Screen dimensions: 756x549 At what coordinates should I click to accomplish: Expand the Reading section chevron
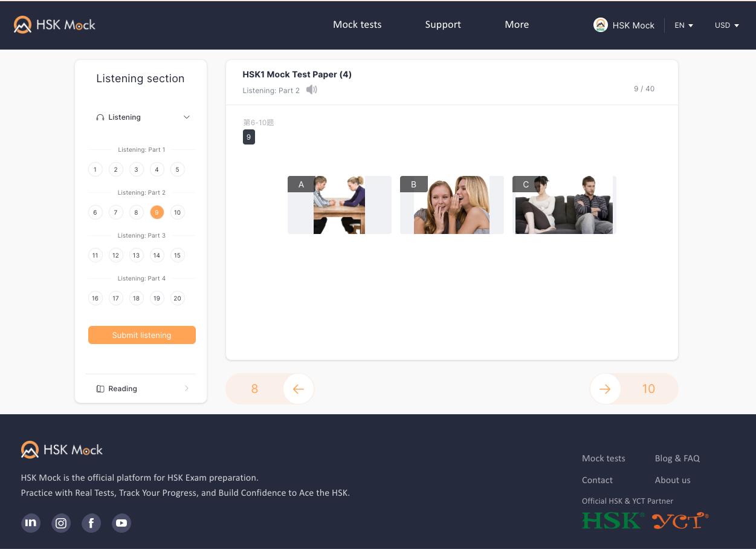pos(187,389)
